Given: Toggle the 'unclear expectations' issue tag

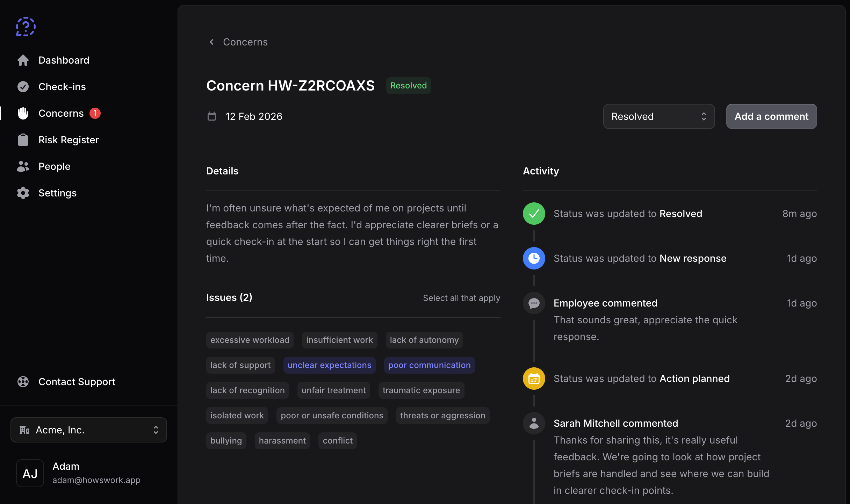Looking at the screenshot, I should 329,365.
